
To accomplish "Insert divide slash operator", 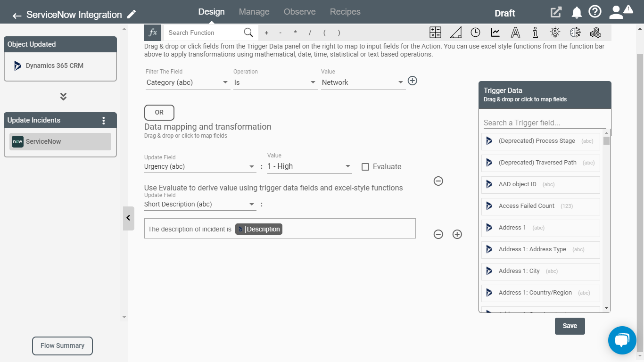I will tap(310, 33).
